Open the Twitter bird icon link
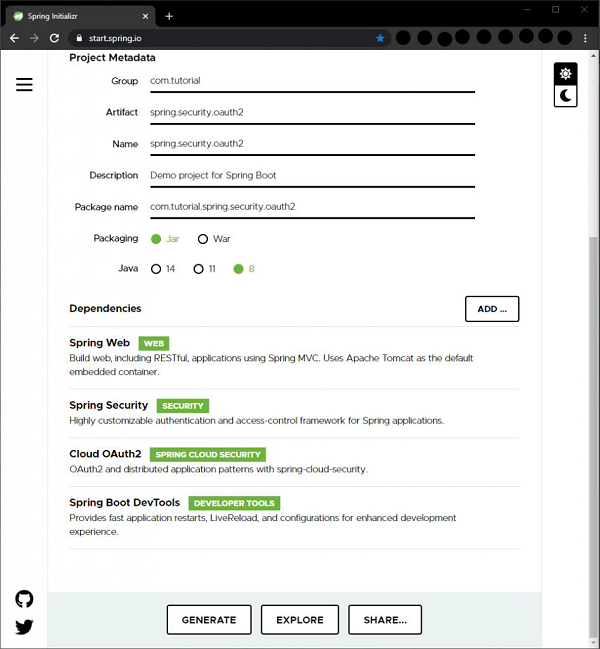Viewport: 600px width, 649px height. click(24, 627)
